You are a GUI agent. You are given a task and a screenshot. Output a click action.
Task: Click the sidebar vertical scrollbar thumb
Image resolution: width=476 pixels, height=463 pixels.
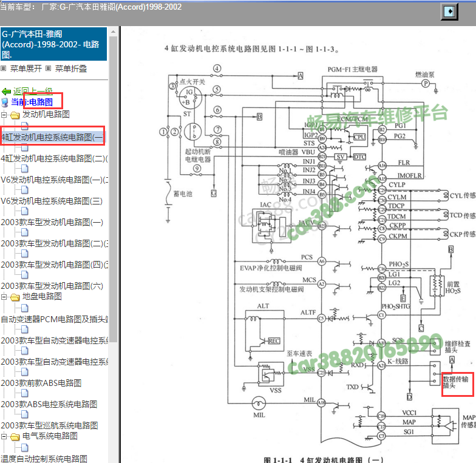113,189
